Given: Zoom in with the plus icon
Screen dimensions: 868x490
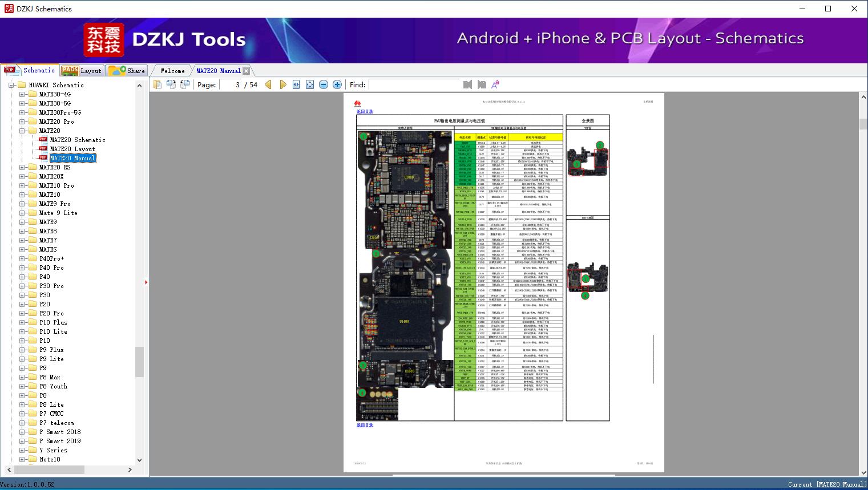Looking at the screenshot, I should coord(337,84).
